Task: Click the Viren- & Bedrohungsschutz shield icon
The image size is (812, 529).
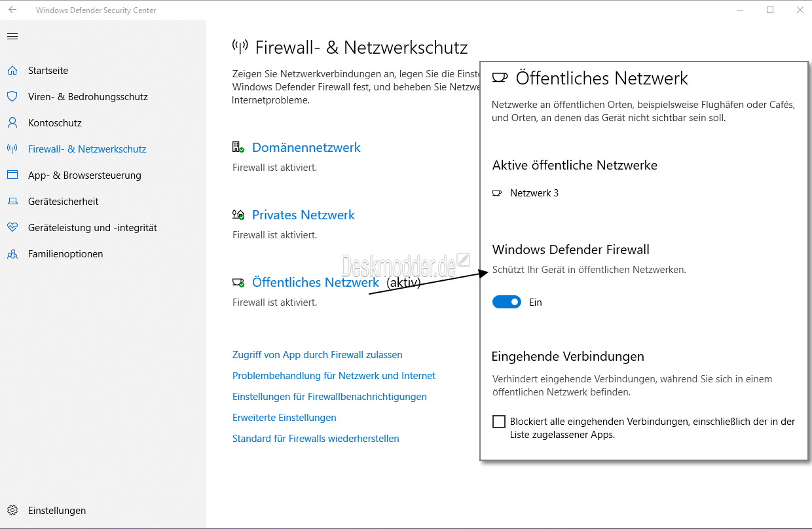Action: tap(12, 97)
